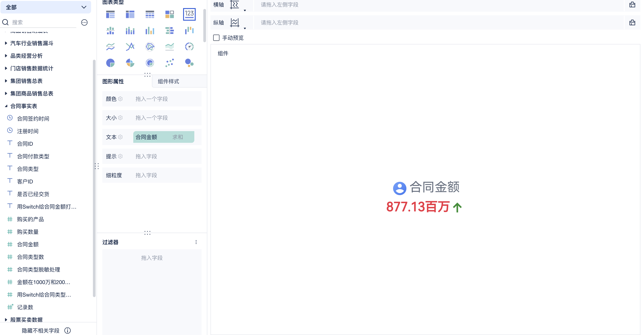The image size is (644, 335).
Task: Click the more options icon beside search
Action: pos(84,22)
